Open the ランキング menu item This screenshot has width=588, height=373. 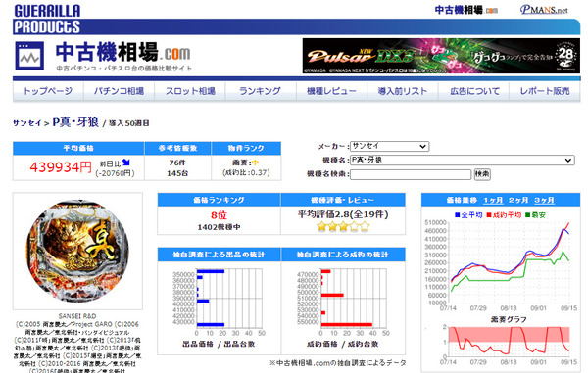pos(261,91)
